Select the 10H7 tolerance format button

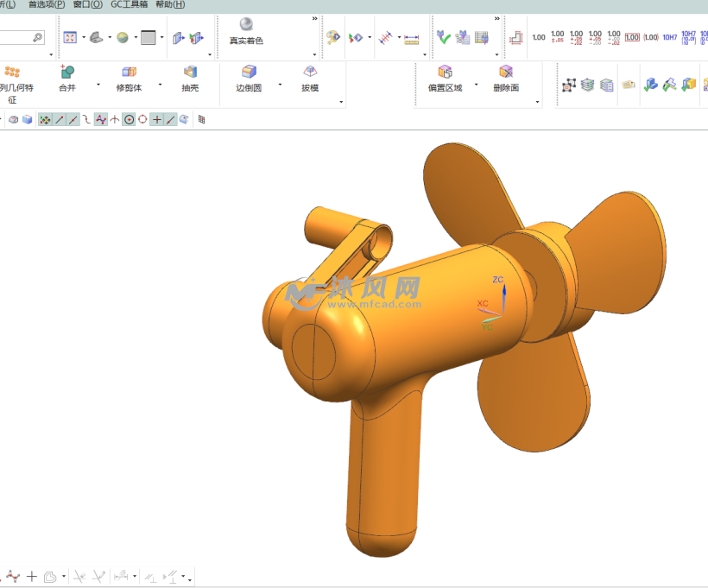[669, 38]
